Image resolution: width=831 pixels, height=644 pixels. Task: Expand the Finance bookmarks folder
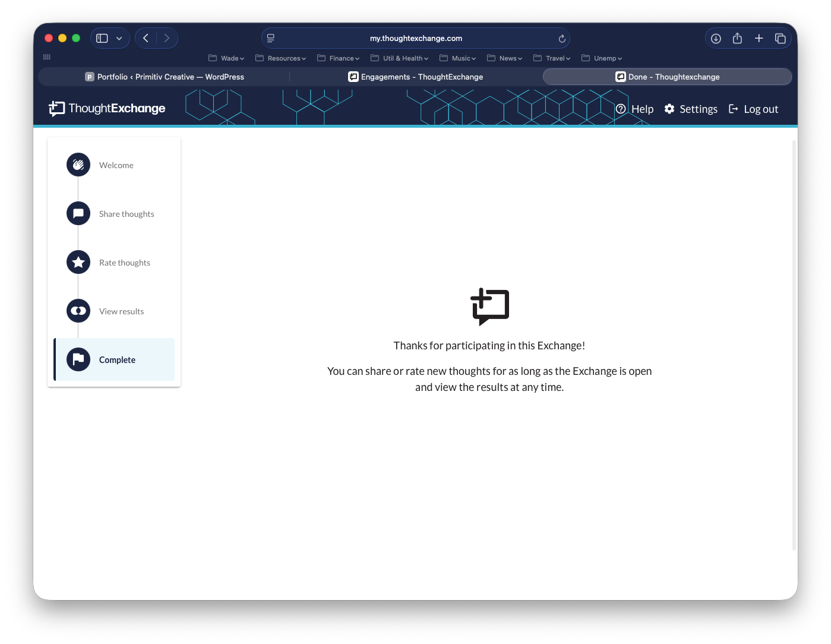(x=339, y=58)
